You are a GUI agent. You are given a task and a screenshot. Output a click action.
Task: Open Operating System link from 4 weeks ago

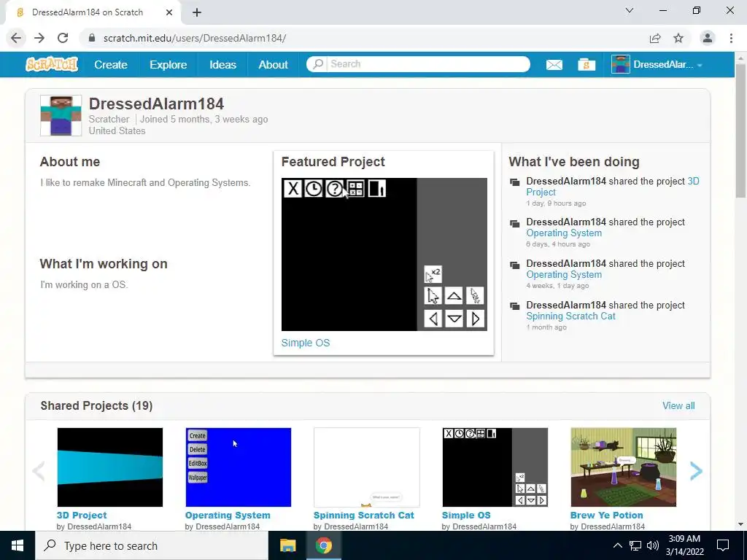click(564, 274)
